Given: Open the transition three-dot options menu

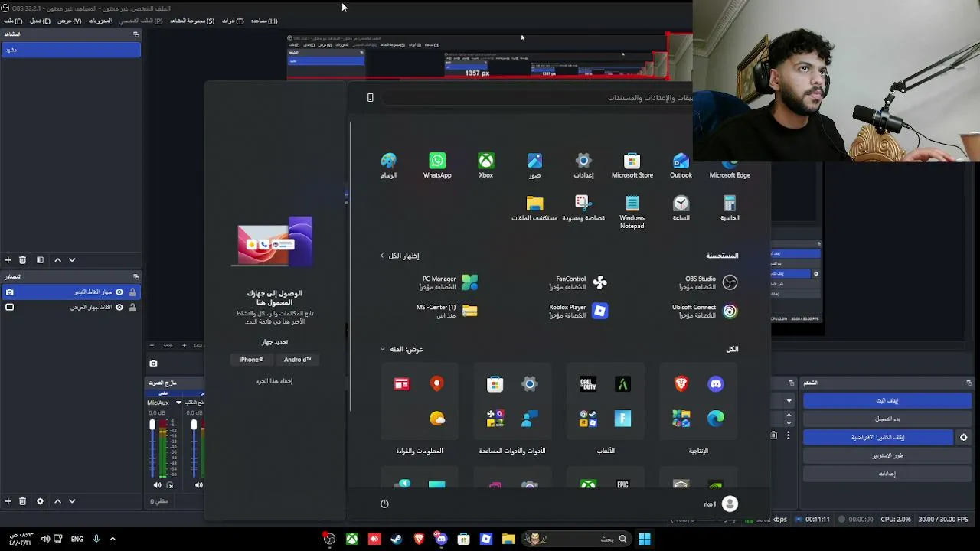Looking at the screenshot, I should [788, 435].
